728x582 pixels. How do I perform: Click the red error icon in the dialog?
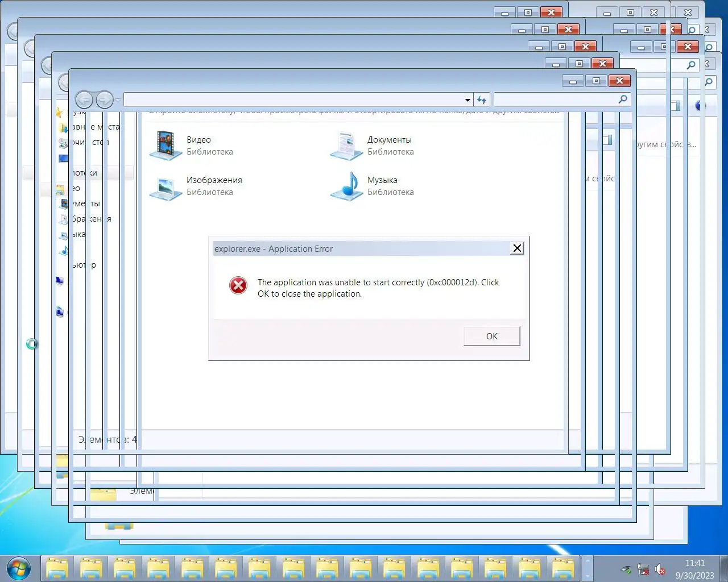click(x=238, y=285)
